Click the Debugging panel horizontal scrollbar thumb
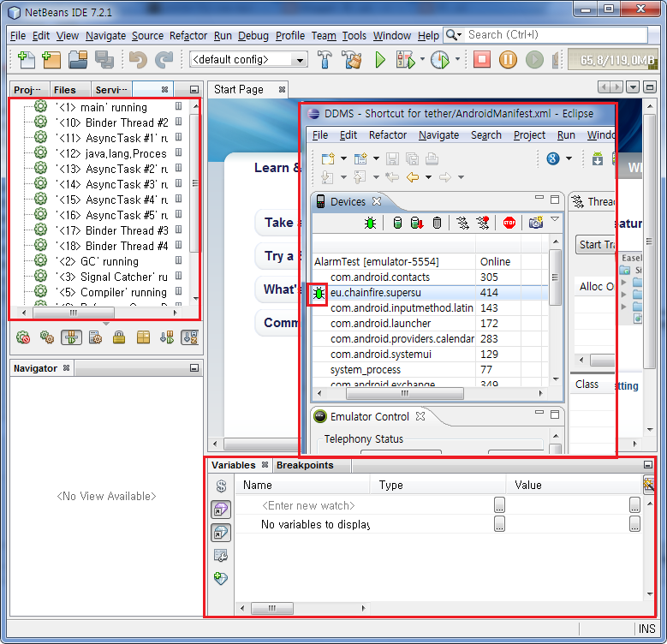The width and height of the screenshot is (667, 644). pos(73,313)
